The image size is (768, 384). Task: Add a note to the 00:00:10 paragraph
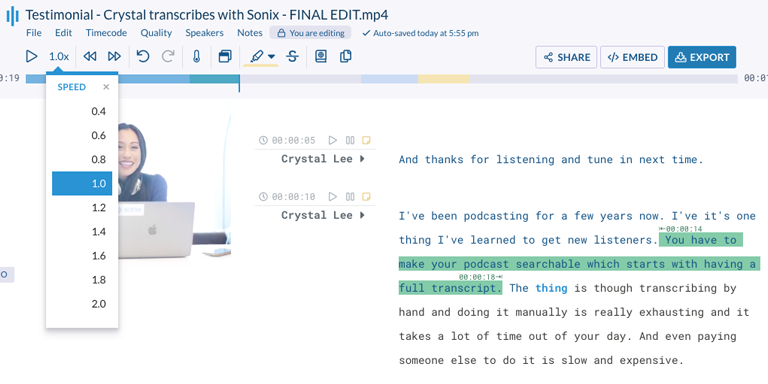pyautogui.click(x=366, y=197)
